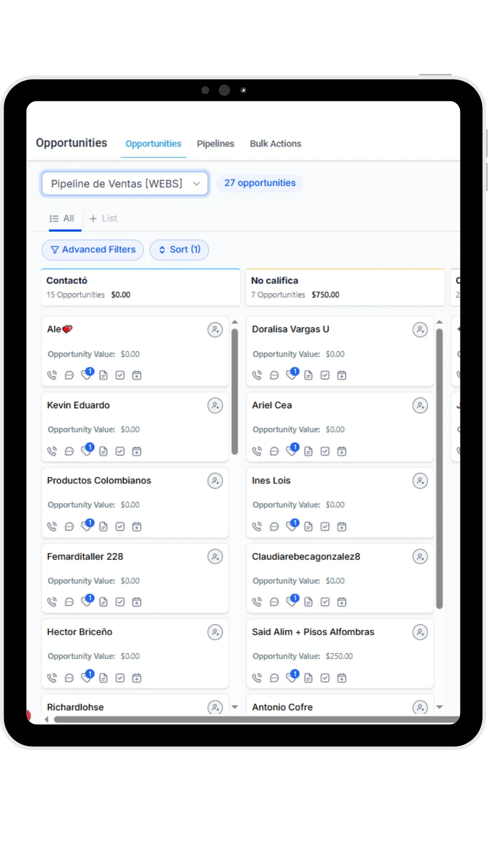Switch to the Bulk Actions tab
This screenshot has height=868, width=488.
(x=276, y=144)
